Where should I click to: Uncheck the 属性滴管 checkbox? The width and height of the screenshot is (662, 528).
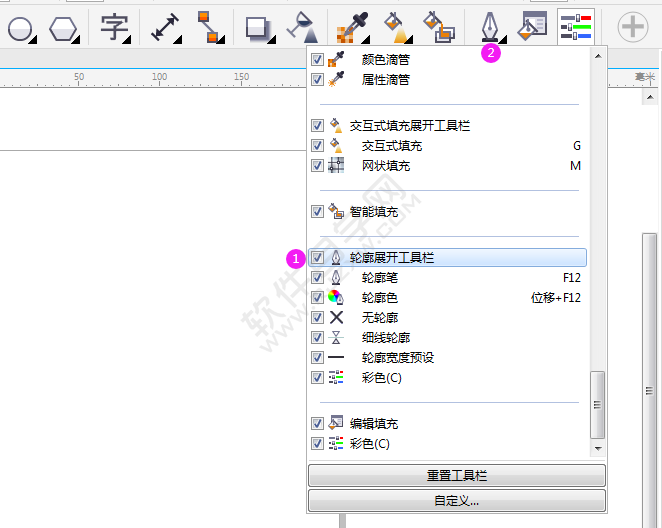pos(317,79)
